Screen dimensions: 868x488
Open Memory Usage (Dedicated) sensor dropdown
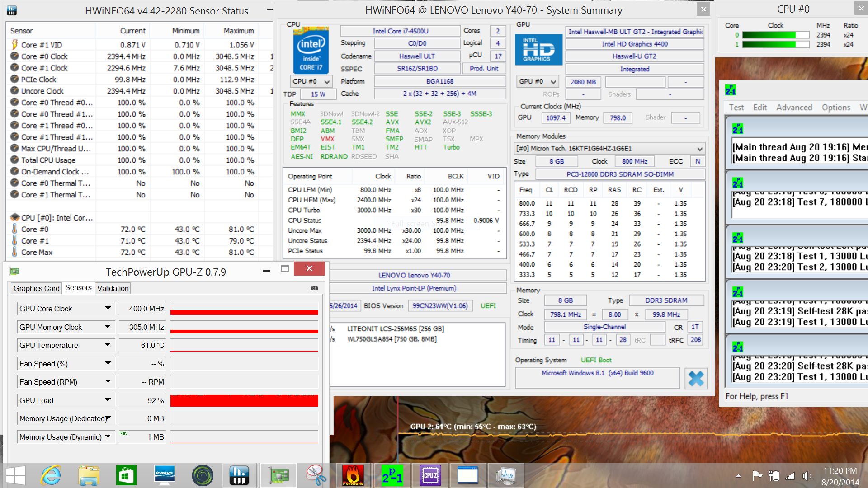(x=108, y=418)
